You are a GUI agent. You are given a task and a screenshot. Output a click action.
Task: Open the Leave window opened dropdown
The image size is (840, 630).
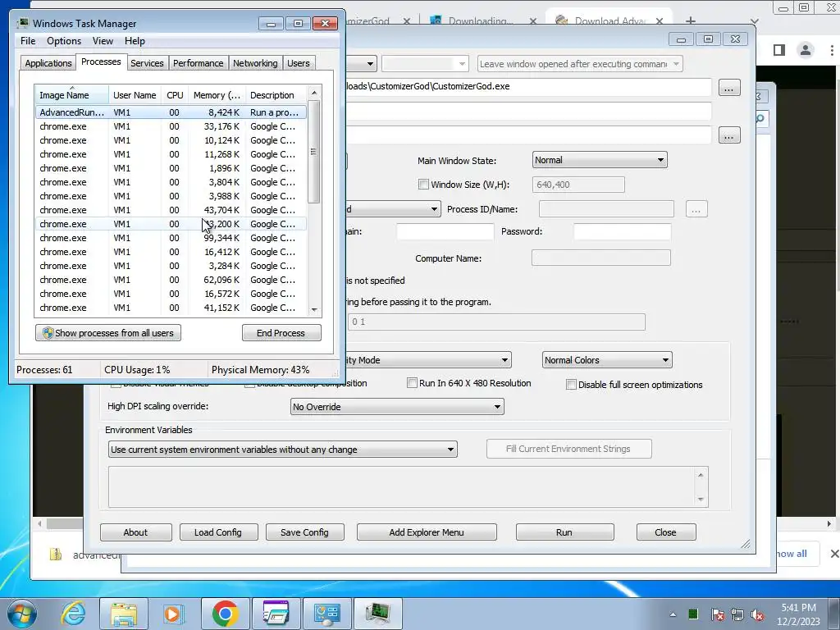pyautogui.click(x=580, y=64)
